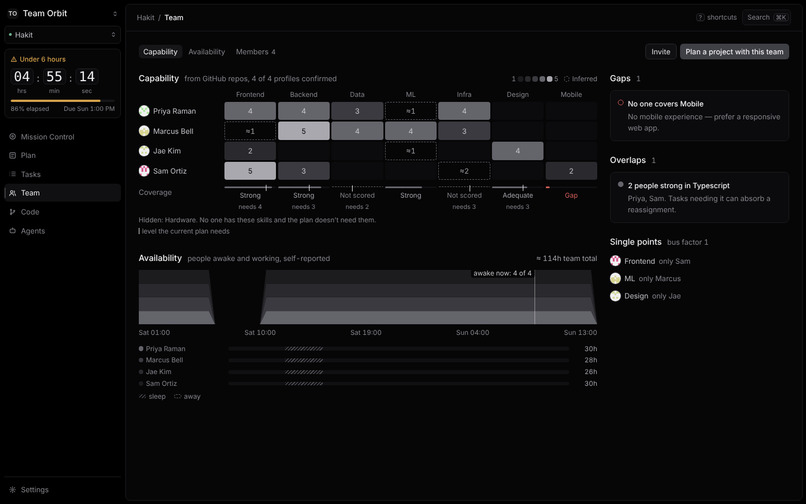Click the Frontend column header
This screenshot has height=504, width=806.
[250, 95]
